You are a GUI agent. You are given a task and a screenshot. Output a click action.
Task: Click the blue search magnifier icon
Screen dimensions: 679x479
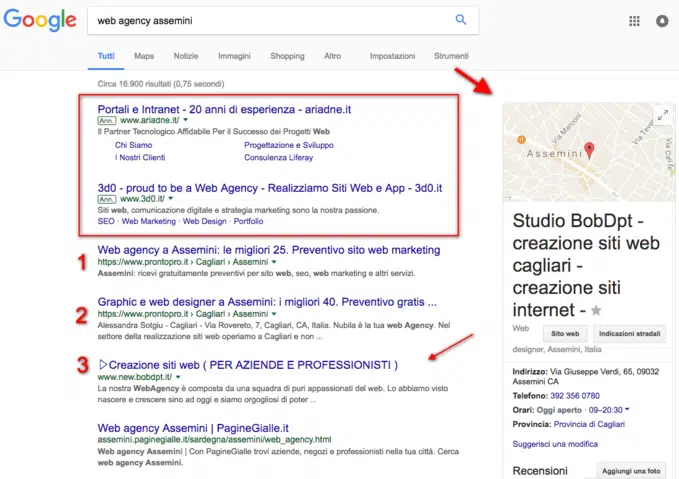tap(461, 19)
